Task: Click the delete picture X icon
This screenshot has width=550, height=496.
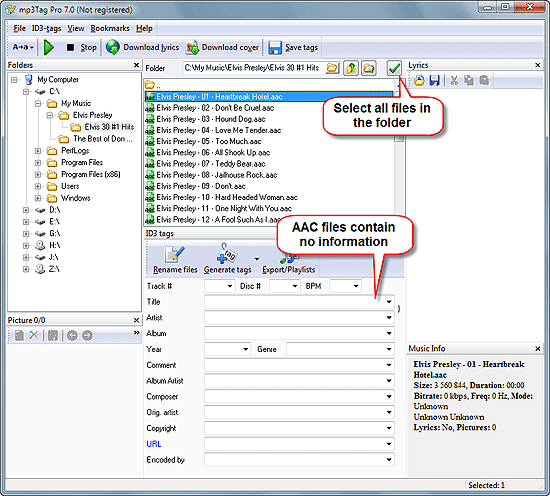Action: tap(34, 336)
